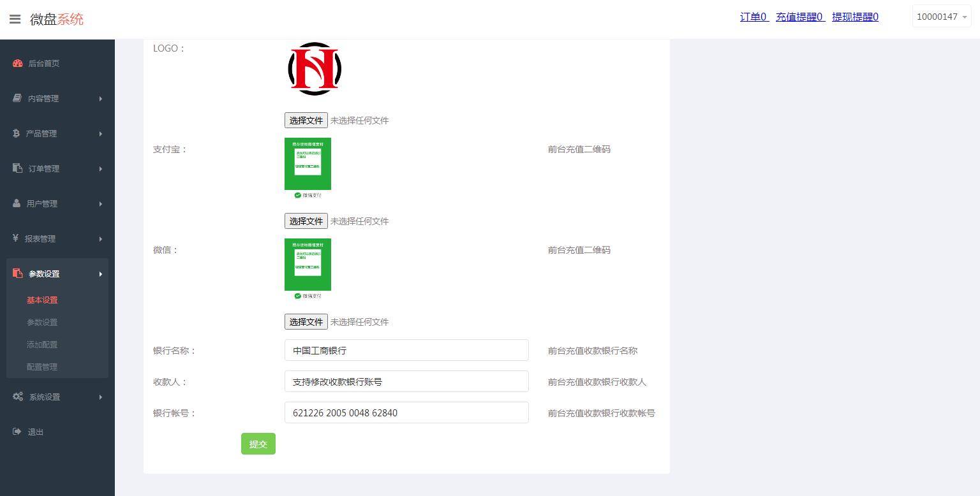980x496 pixels.
Task: Expand the 系统设置 chevron
Action: 100,397
